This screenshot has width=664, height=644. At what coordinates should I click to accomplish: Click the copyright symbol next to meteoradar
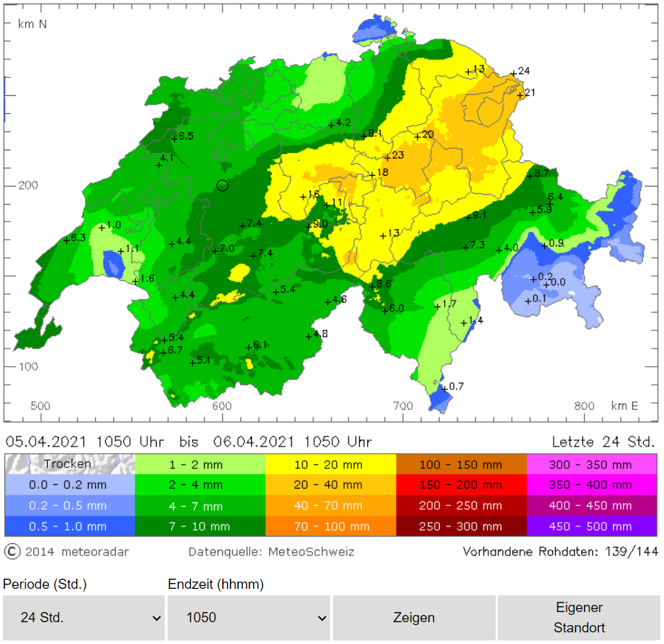[12, 552]
